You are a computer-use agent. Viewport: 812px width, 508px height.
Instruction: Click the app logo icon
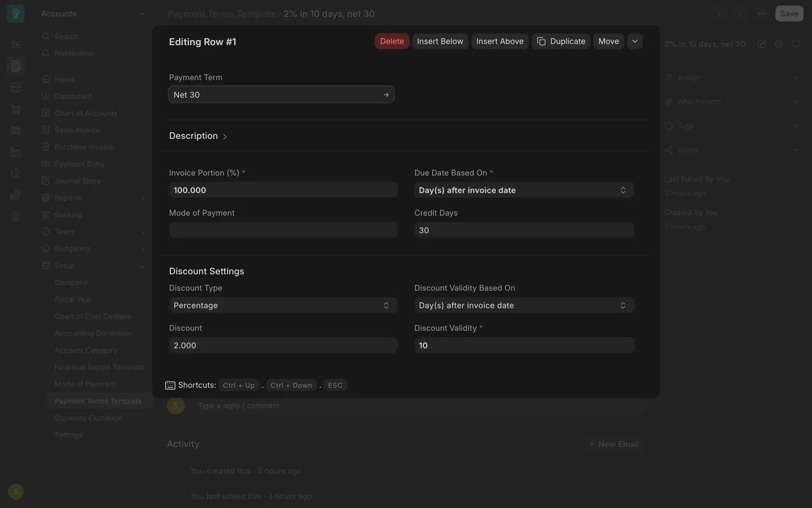16,13
